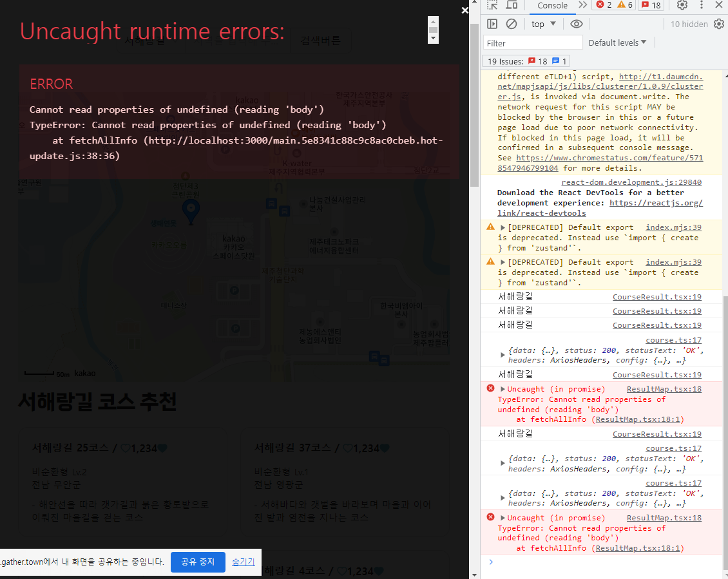Click the 검색버튼 search button
Viewport: 728px width, 579px height.
point(320,41)
